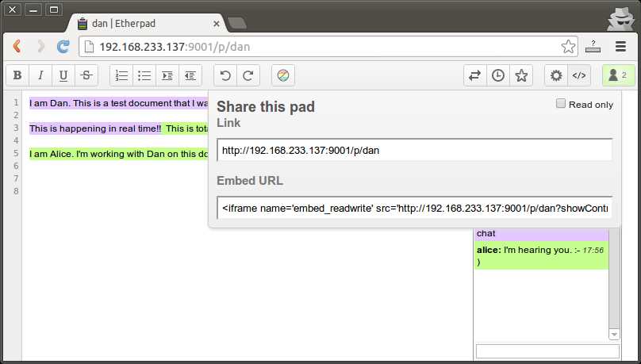Screen dimensions: 641x364
Task: Click the 17:56 timestamp in chat
Action: click(x=593, y=250)
